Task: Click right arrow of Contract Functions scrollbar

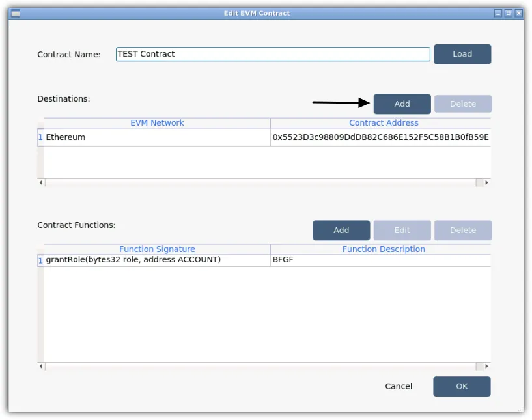Action: point(487,366)
